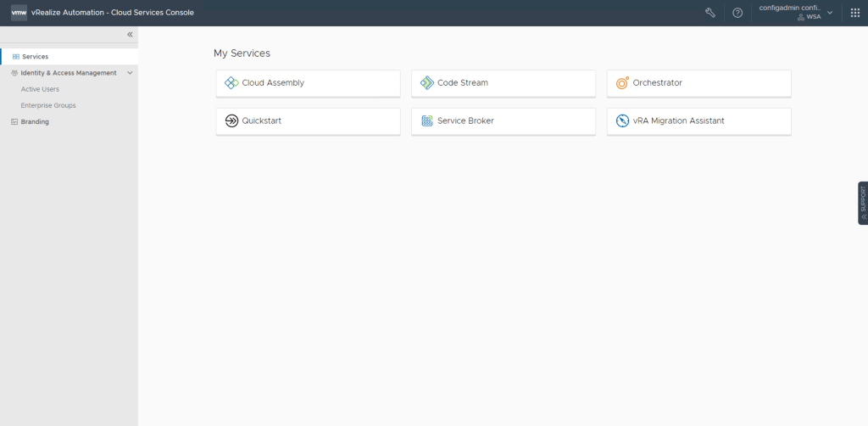Open the Support side tab
The width and height of the screenshot is (868, 426).
(862, 203)
